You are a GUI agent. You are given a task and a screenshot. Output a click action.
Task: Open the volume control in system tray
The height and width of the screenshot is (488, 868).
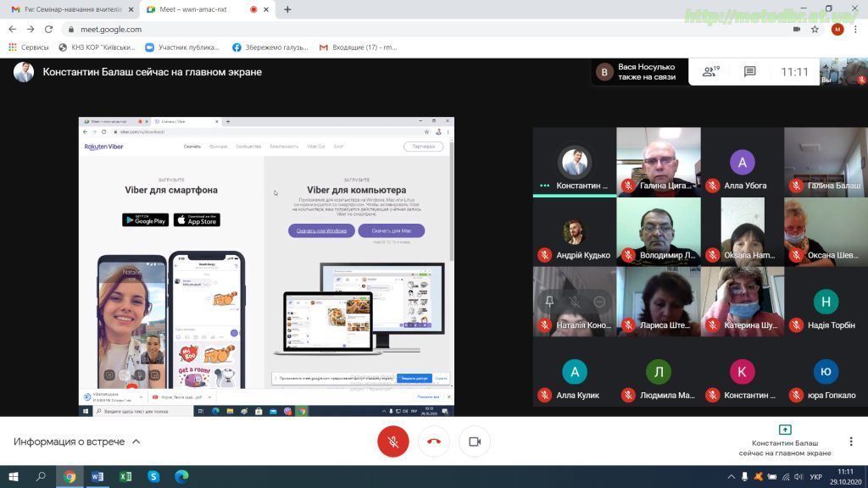pyautogui.click(x=798, y=476)
